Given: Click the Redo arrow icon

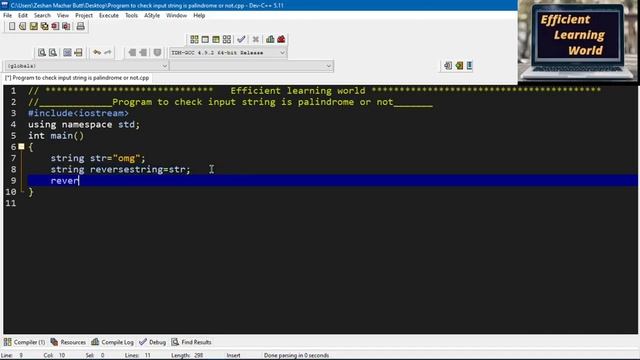Looking at the screenshot, I should [108, 52].
